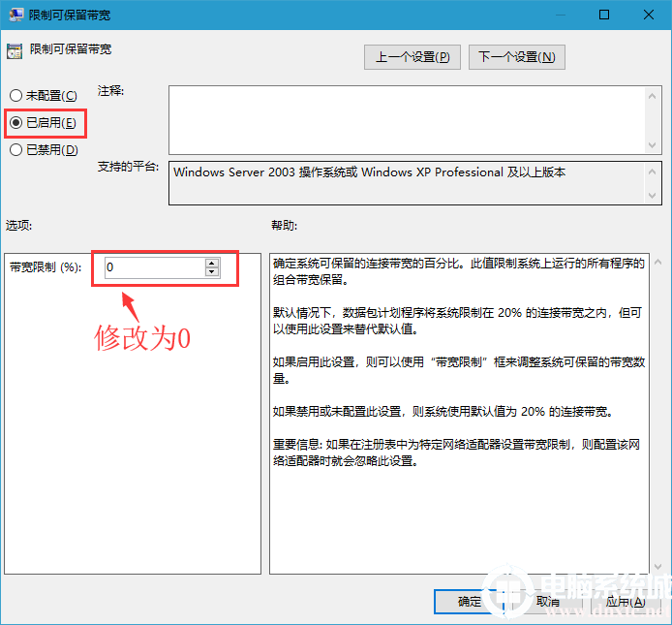The height and width of the screenshot is (625, 672).
Task: Click help paragraph starting 重要信息
Action: coord(456,453)
